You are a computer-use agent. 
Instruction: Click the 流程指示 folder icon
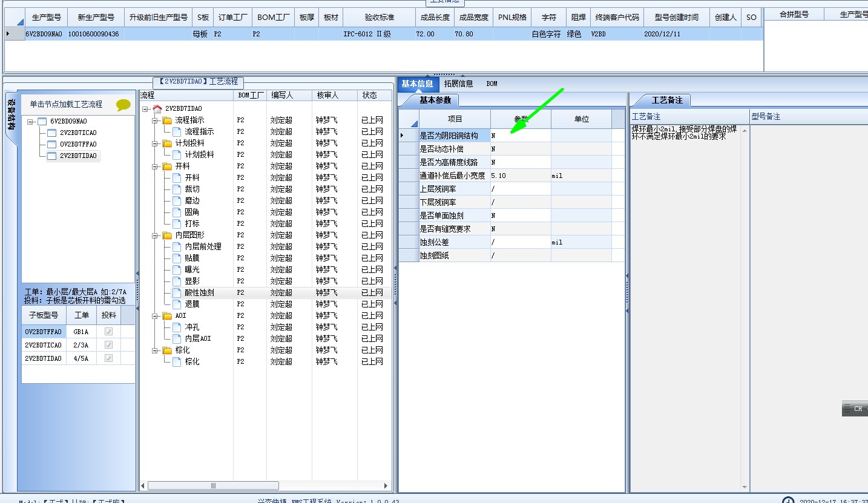pos(167,120)
